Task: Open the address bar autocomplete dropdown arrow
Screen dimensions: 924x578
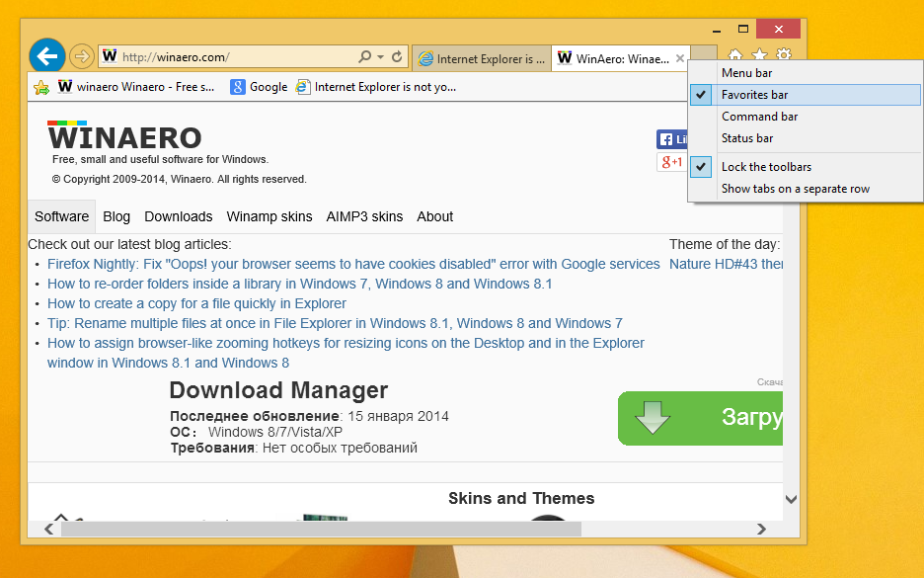Action: click(x=380, y=57)
